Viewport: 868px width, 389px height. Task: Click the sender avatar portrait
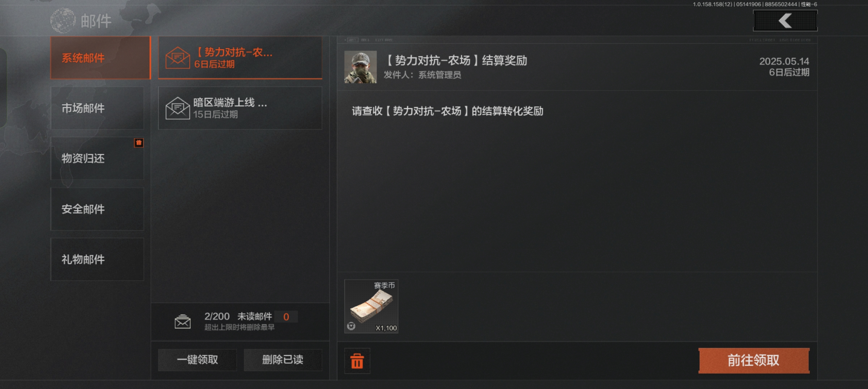pyautogui.click(x=360, y=67)
